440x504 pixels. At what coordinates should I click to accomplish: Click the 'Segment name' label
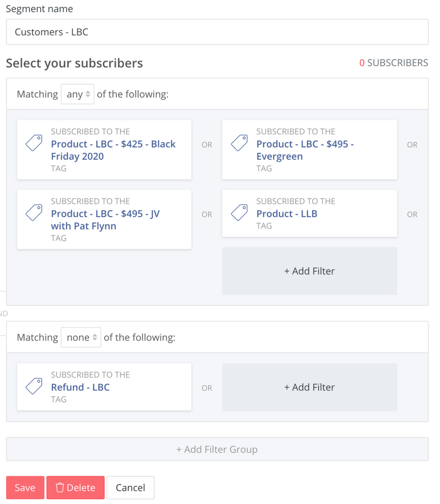[x=39, y=9]
